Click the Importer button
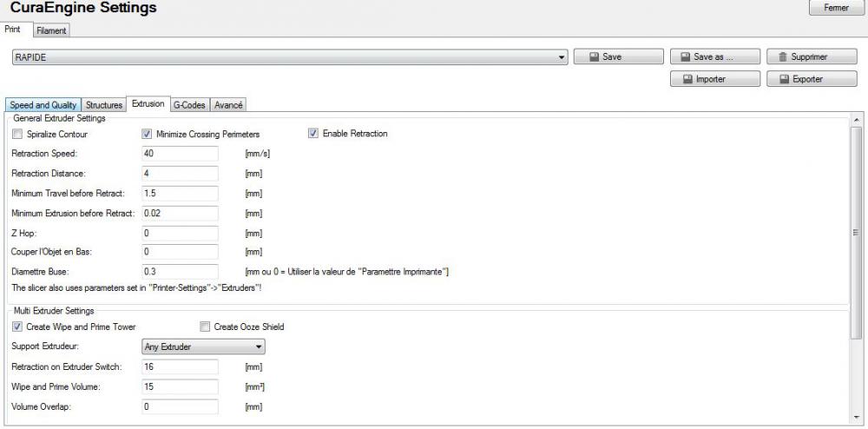The width and height of the screenshot is (868, 429). click(714, 79)
